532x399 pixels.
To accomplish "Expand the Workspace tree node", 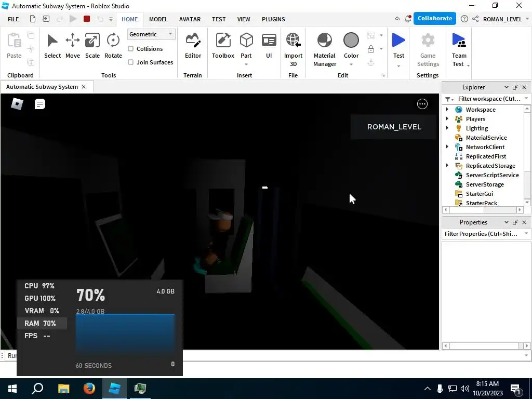I will coord(447,109).
